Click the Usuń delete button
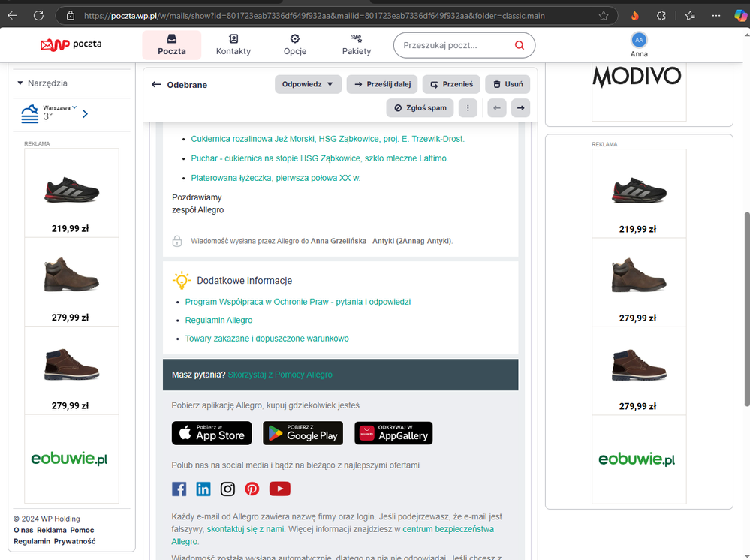The width and height of the screenshot is (750, 560). pyautogui.click(x=508, y=84)
